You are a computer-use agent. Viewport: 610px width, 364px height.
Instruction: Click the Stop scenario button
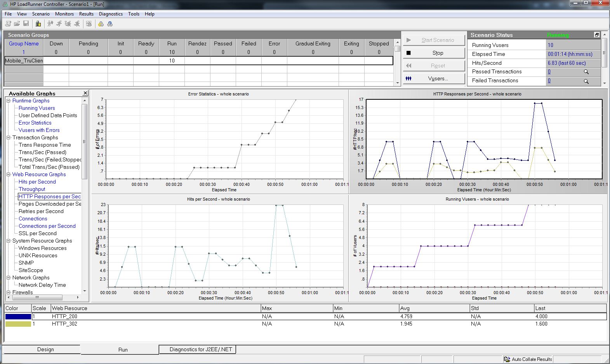coord(434,53)
